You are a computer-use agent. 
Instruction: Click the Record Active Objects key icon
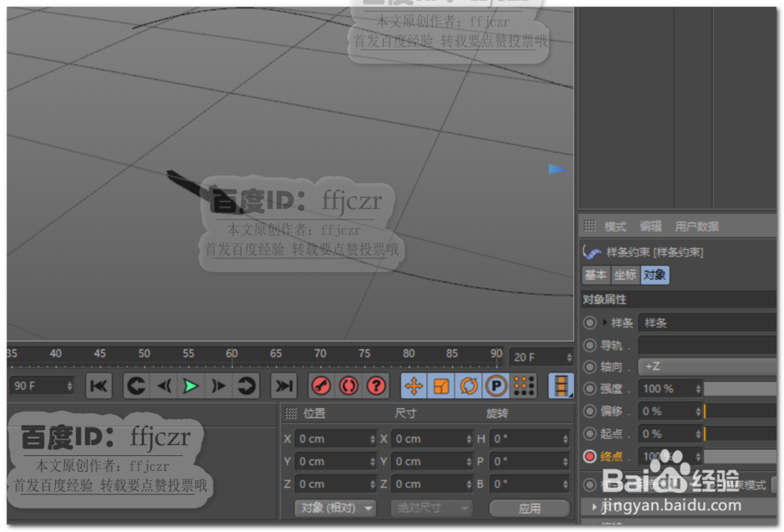pos(321,385)
